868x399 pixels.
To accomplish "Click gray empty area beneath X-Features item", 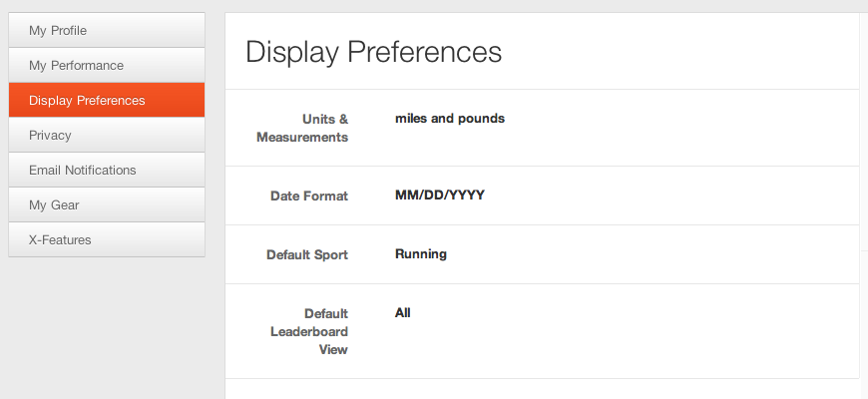I will 107,319.
